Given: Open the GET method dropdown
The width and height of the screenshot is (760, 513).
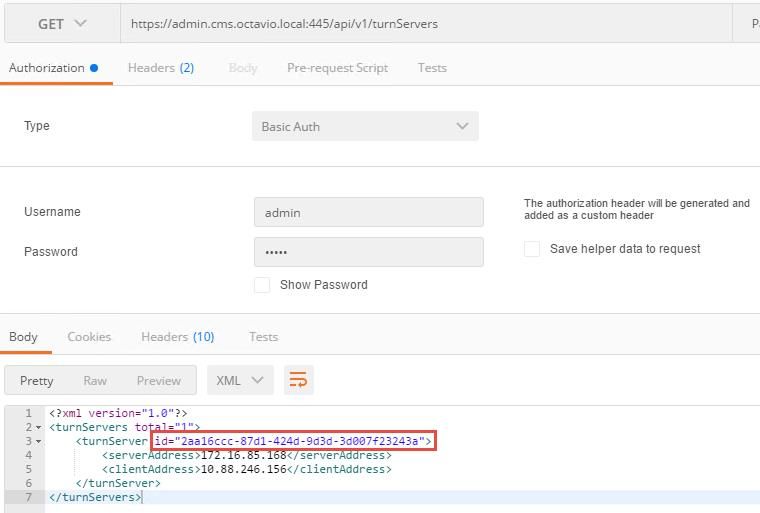Looking at the screenshot, I should tap(63, 24).
